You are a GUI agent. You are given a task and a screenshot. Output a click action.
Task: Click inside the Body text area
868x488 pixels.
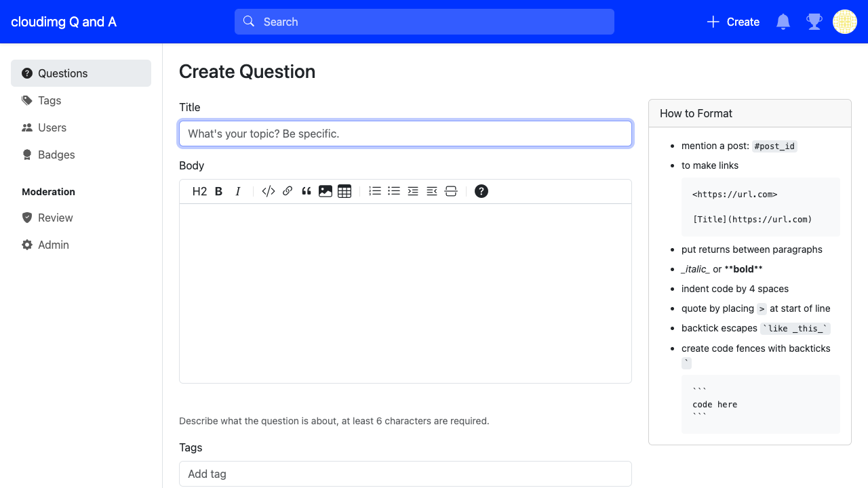[406, 293]
